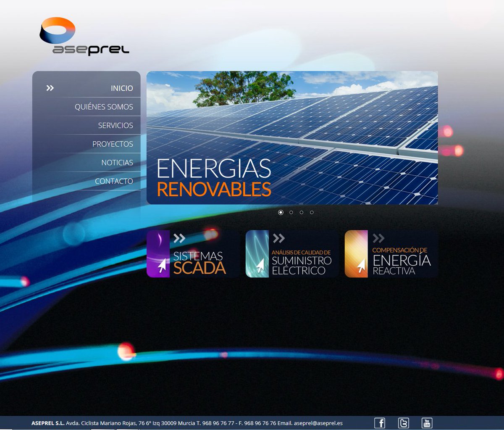Select the first carousel navigation dot
Screen dimensions: 504x430
click(281, 212)
